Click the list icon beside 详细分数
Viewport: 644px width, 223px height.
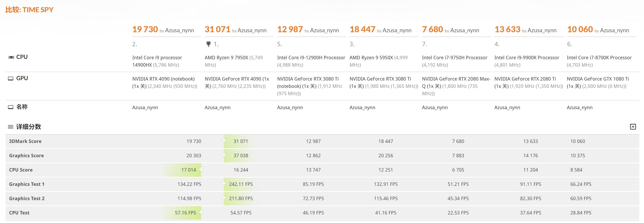point(10,127)
